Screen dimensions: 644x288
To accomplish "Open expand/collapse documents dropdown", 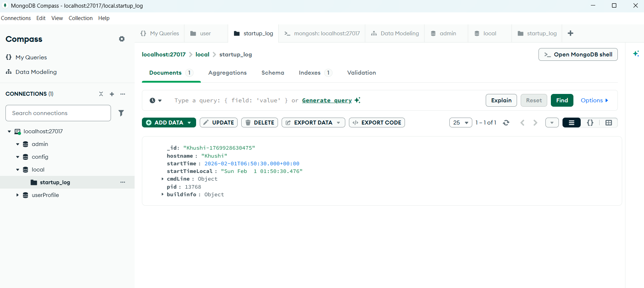I will pos(552,123).
